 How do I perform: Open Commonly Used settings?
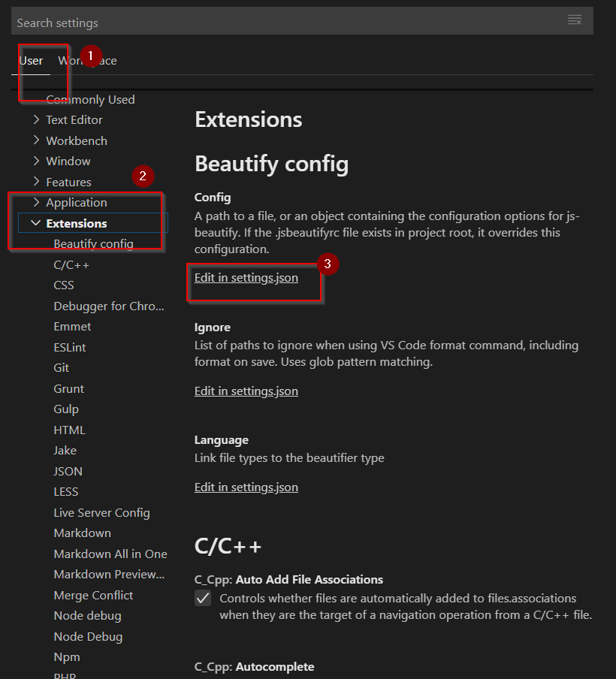[90, 99]
